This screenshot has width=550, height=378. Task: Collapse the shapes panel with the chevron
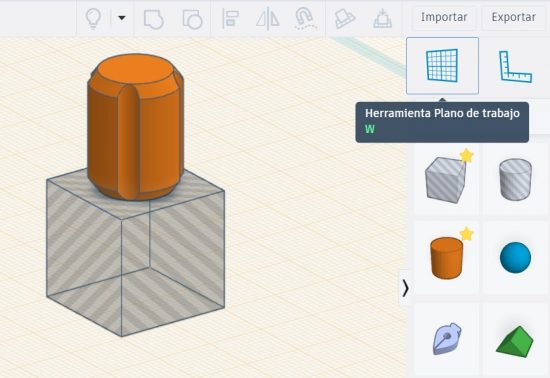pos(405,288)
